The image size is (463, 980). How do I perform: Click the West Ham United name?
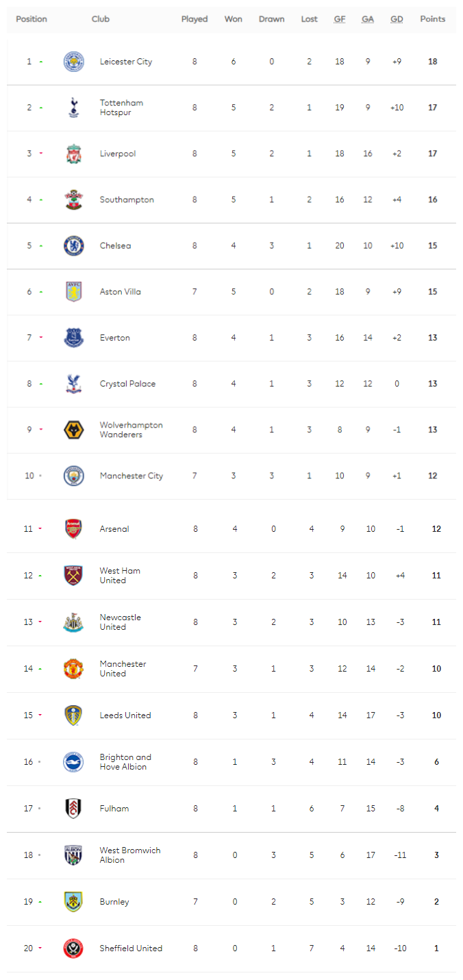pyautogui.click(x=120, y=575)
